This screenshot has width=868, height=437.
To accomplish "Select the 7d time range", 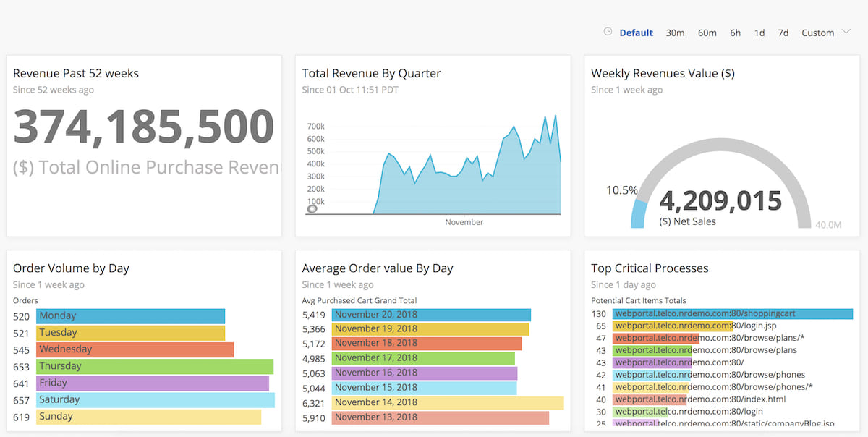I will (x=783, y=32).
